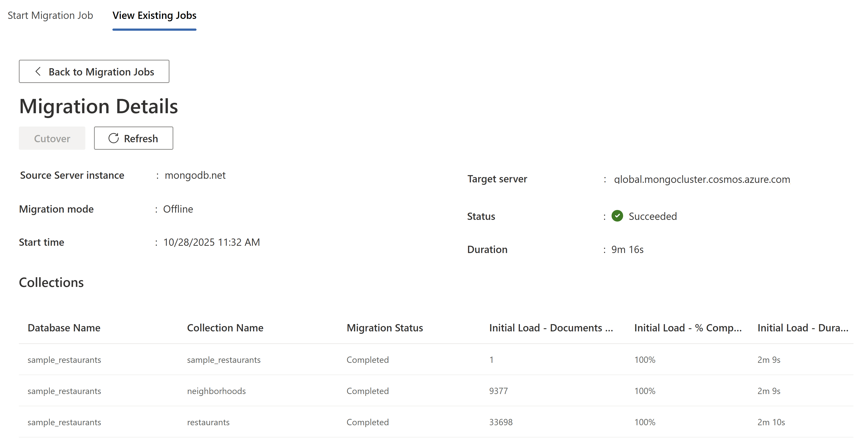Click Initial Load - Documents column header
868x447 pixels.
pyautogui.click(x=551, y=328)
